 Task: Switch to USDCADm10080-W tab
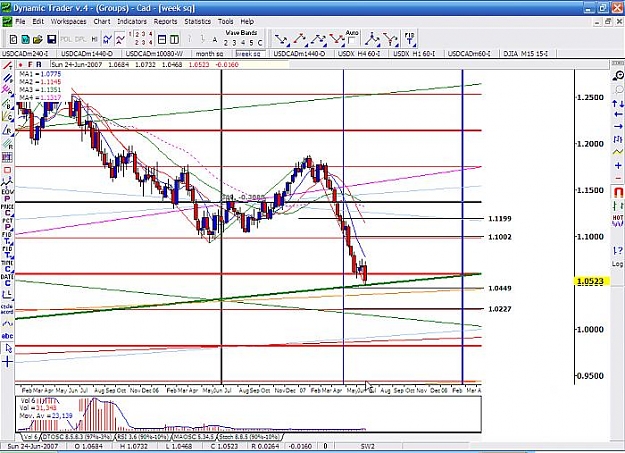click(154, 53)
